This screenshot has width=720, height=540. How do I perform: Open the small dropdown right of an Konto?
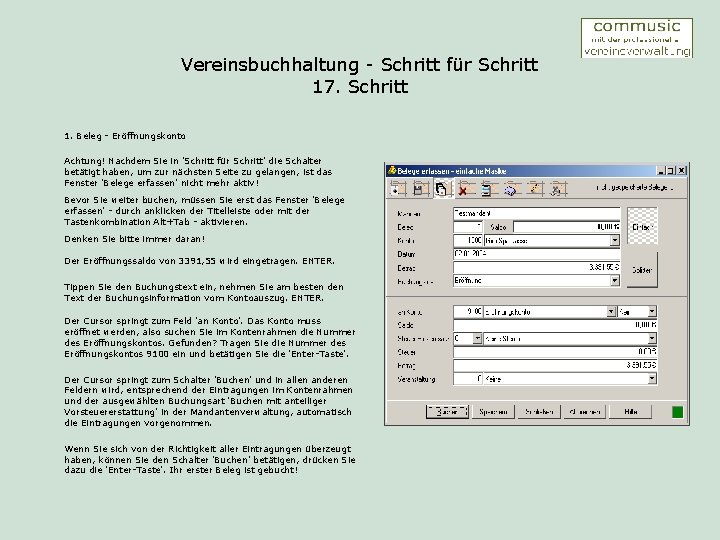pos(652,312)
